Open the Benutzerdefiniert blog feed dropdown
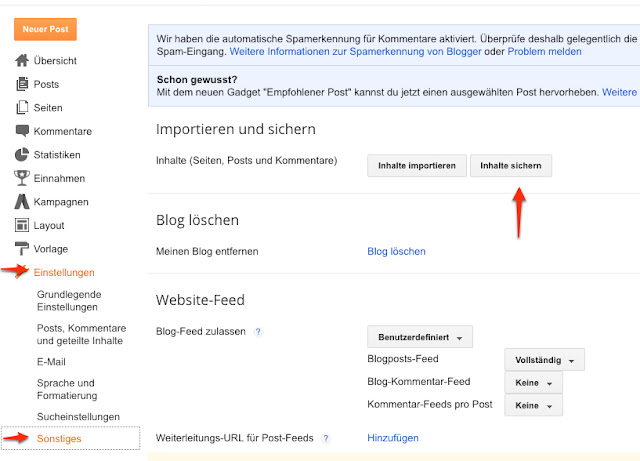 pyautogui.click(x=420, y=337)
